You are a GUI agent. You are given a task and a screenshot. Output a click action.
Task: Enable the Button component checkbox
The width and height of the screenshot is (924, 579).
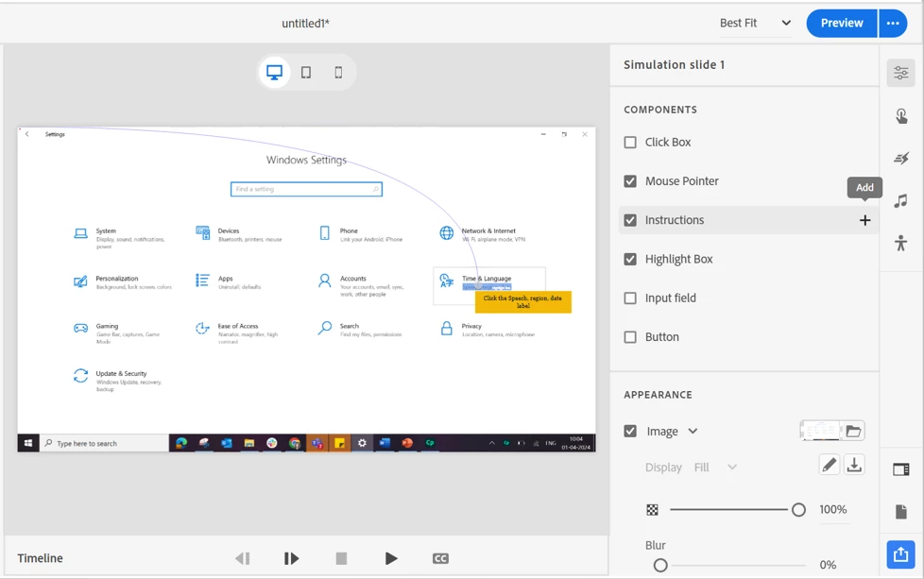[630, 337]
